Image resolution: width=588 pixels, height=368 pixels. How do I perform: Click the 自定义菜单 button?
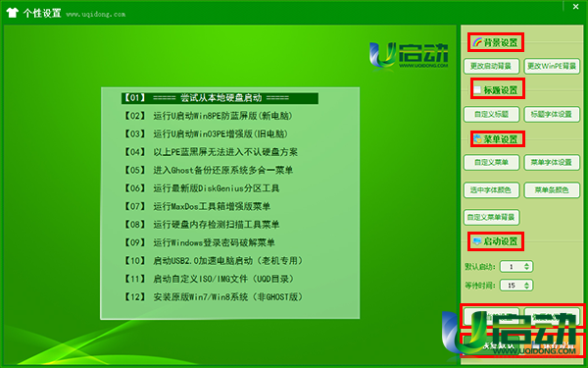pyautogui.click(x=491, y=162)
